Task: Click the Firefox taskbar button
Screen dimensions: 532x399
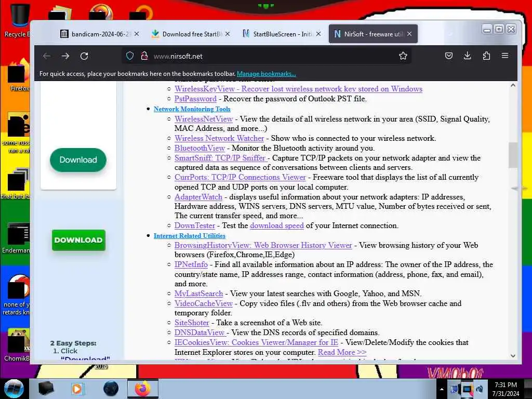Action: (x=142, y=389)
